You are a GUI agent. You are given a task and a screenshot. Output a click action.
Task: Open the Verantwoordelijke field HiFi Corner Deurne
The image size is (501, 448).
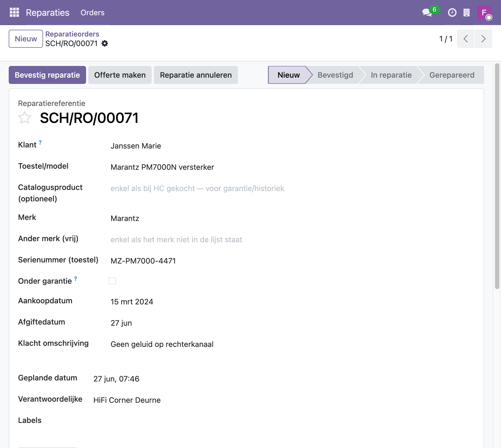(283, 400)
